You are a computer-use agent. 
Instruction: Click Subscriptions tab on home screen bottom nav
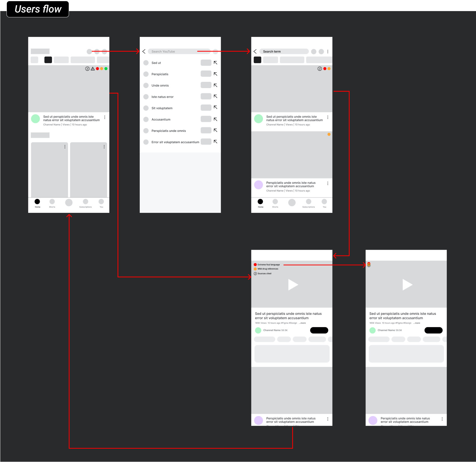85,203
